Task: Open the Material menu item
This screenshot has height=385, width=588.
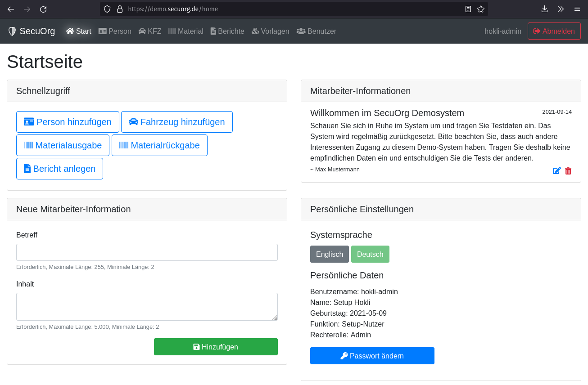Action: click(186, 31)
